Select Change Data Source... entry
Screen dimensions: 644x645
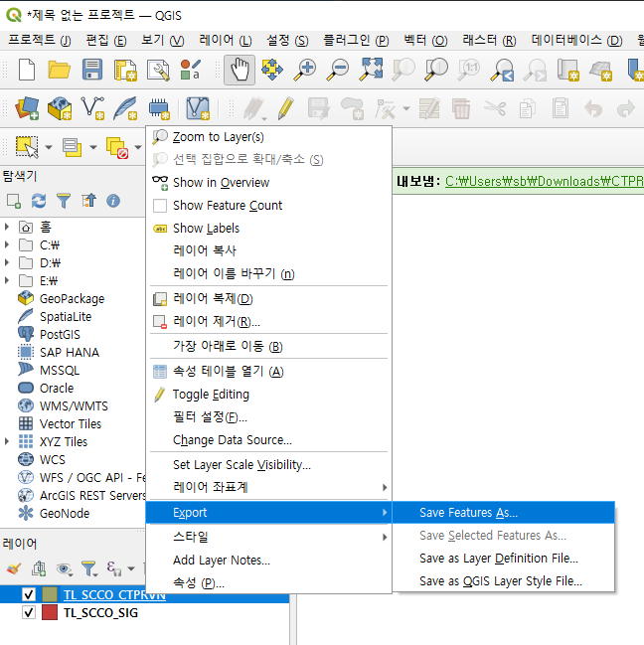point(268,440)
